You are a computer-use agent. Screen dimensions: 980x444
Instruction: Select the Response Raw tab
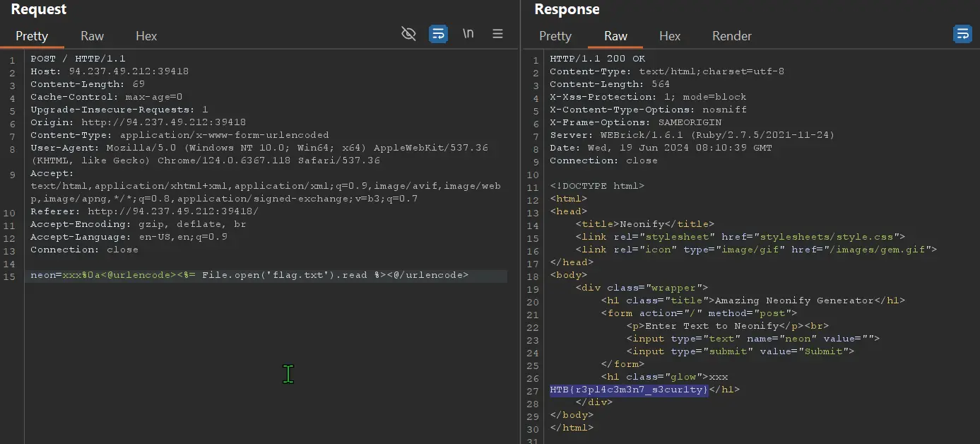point(615,36)
